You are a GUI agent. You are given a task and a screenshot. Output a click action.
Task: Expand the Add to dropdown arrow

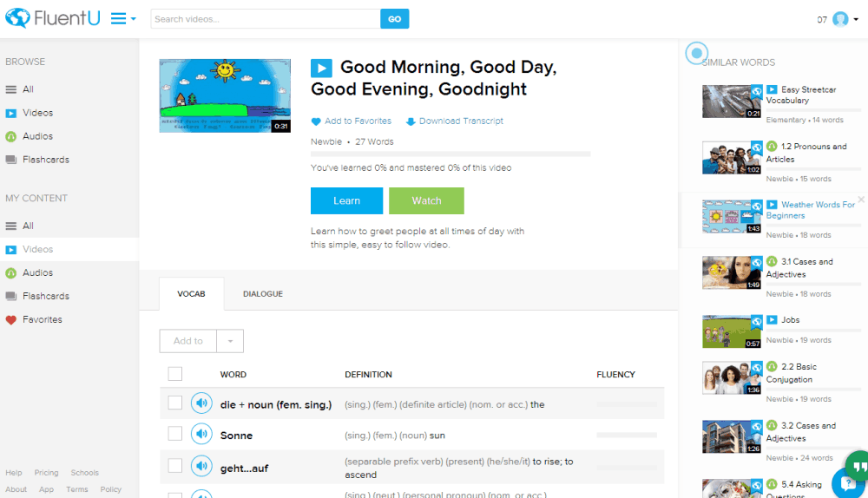tap(230, 341)
